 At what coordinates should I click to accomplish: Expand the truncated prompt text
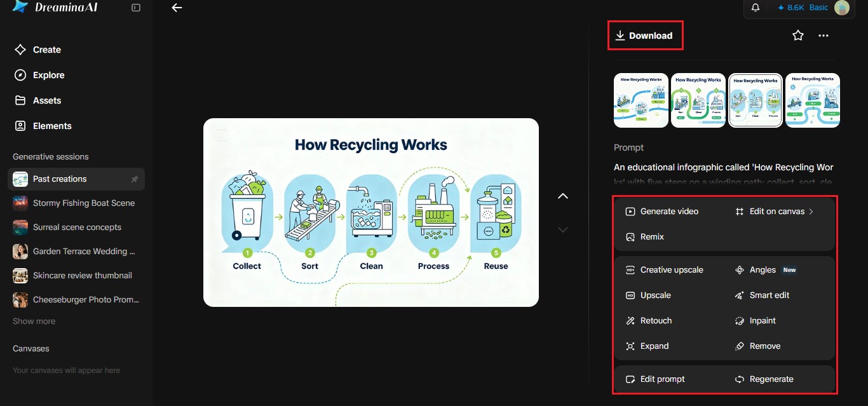coord(724,173)
